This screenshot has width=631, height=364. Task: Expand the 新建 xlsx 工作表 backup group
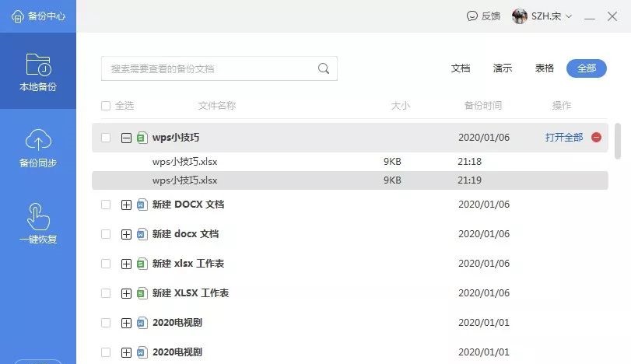126,264
